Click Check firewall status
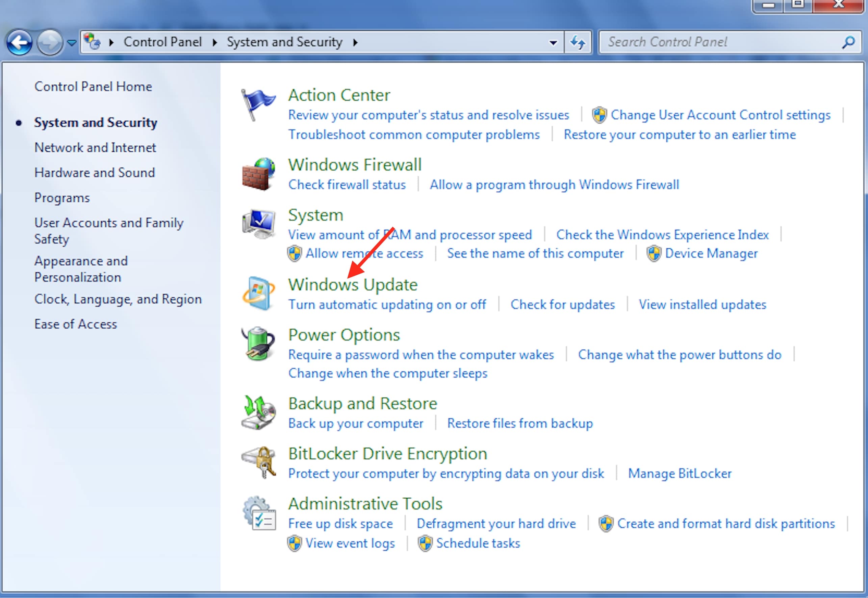 347,185
